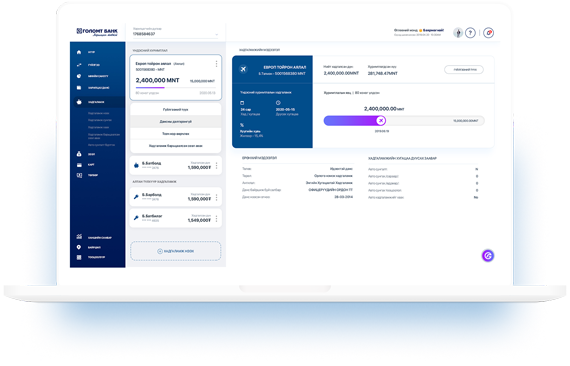Open the grid calculator icon at sidebar bottom

(x=79, y=257)
